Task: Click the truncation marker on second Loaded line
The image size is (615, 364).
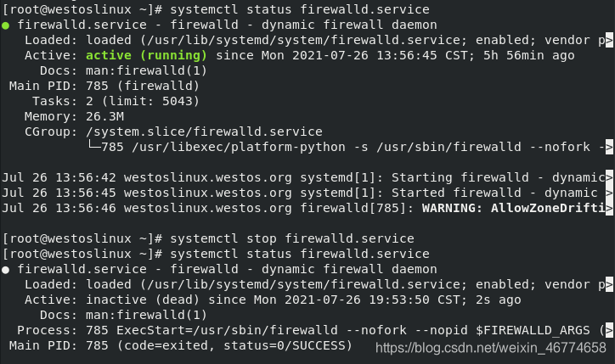Action: click(x=609, y=284)
